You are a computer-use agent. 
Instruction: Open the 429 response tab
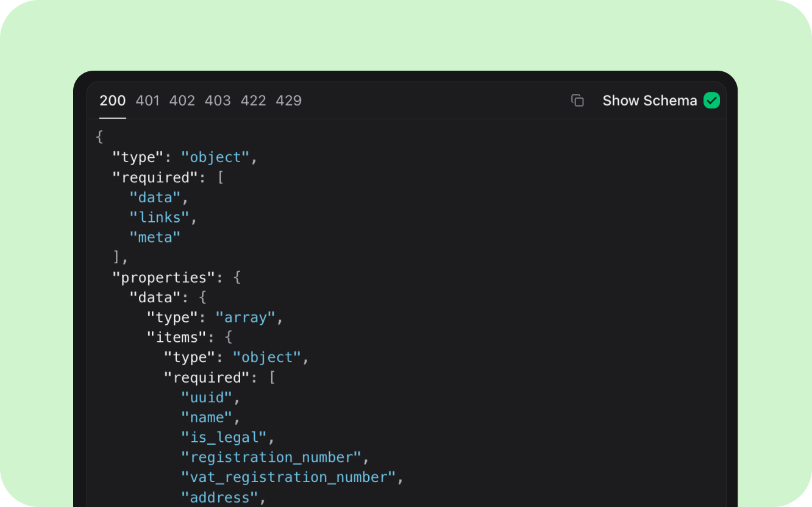click(288, 101)
